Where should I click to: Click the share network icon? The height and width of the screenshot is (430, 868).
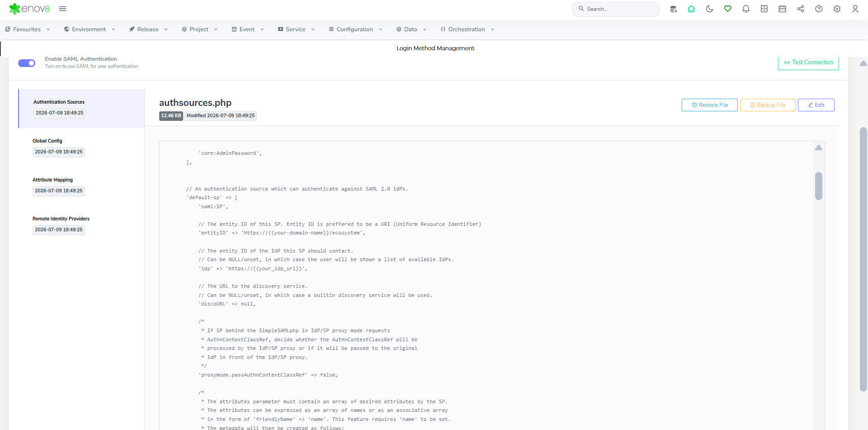[x=801, y=9]
